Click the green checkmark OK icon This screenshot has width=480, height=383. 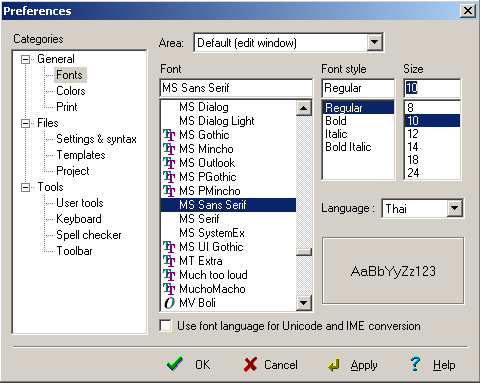[175, 364]
